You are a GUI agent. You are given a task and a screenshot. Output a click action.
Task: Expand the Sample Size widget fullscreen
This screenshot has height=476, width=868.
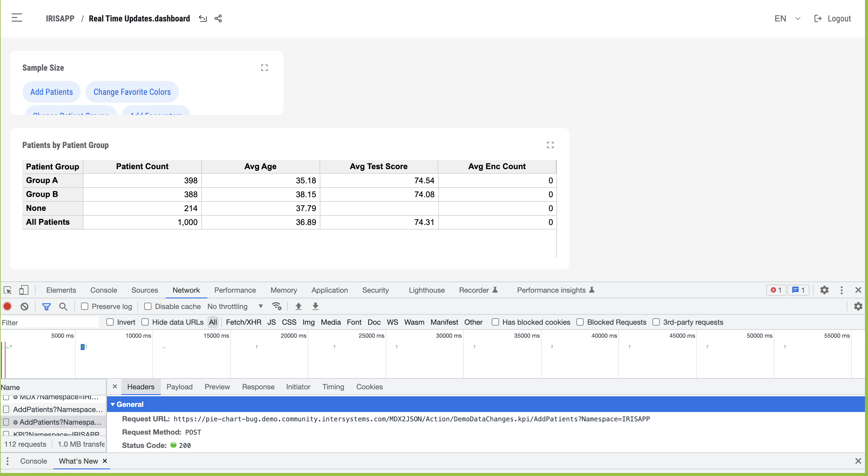[x=264, y=68]
